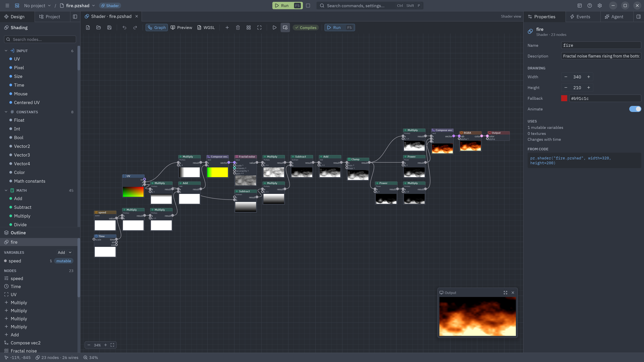Open help from title bar
Screen dimensions: 644x362
coord(589,6)
